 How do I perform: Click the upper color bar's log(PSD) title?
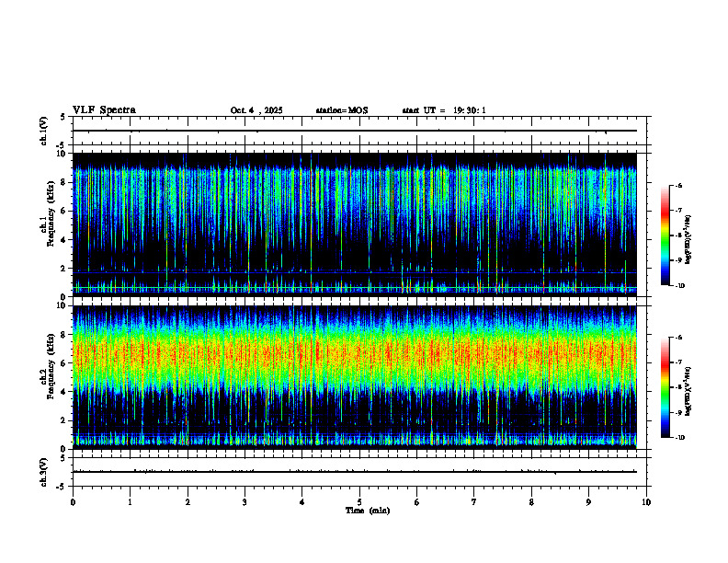(689, 240)
